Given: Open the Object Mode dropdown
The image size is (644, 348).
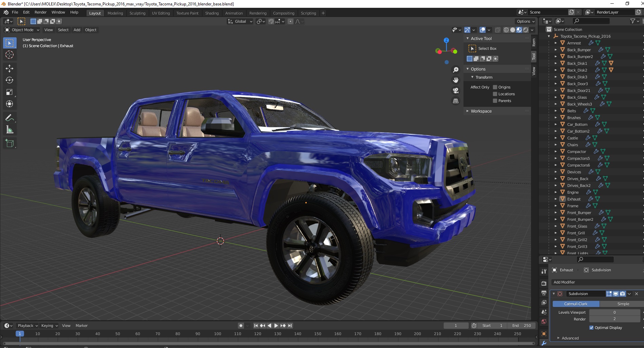Looking at the screenshot, I should tap(22, 30).
